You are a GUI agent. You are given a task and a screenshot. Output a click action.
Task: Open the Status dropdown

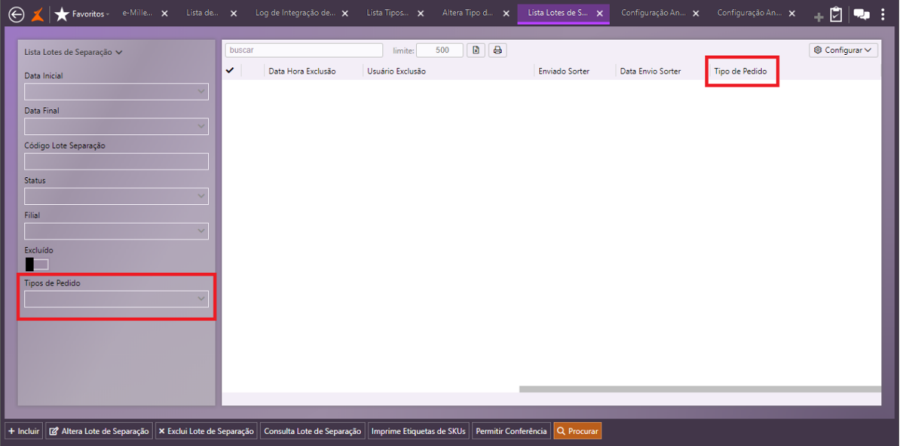(x=116, y=196)
